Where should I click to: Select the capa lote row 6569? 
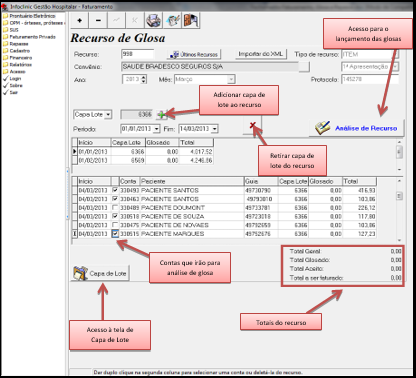tap(143, 160)
